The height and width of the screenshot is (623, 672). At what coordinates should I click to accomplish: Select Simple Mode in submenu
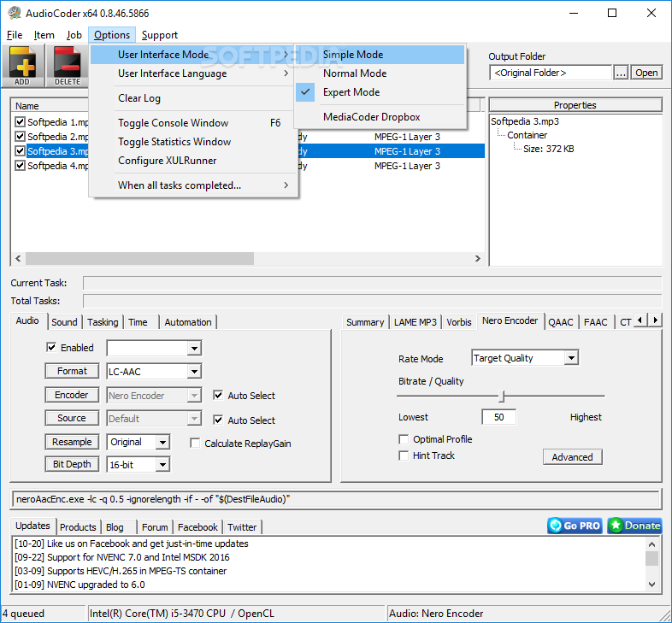[380, 55]
